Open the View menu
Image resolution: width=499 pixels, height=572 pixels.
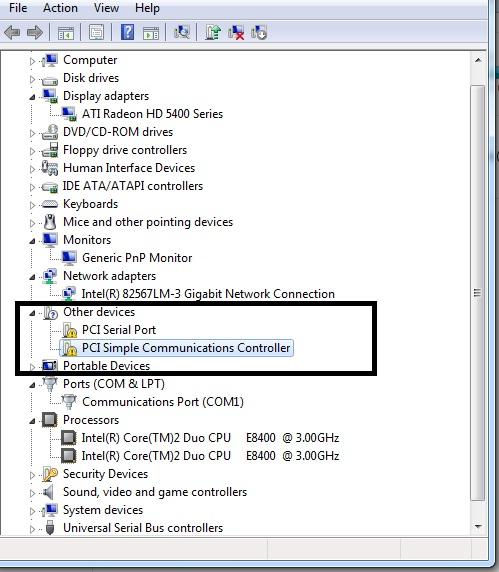(x=106, y=8)
